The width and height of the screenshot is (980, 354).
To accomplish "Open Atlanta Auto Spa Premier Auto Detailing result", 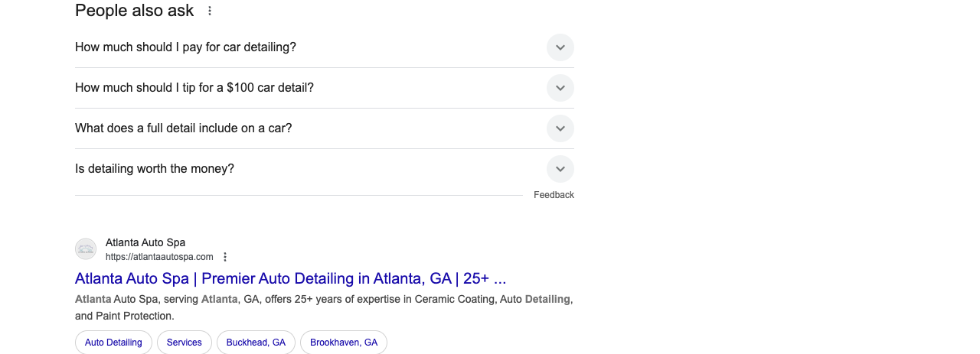I will click(x=291, y=278).
